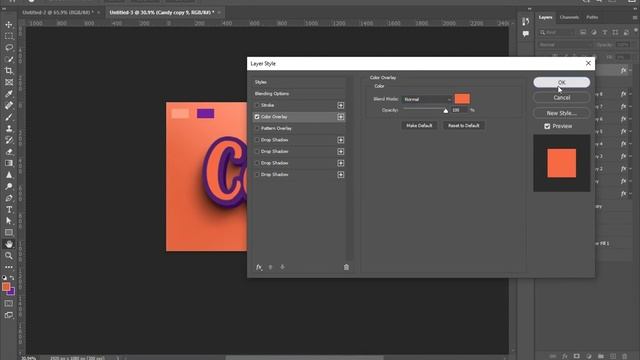Screen dimensions: 640x360
Task: Delete effect with Layer Style trash icon
Action: (x=346, y=267)
